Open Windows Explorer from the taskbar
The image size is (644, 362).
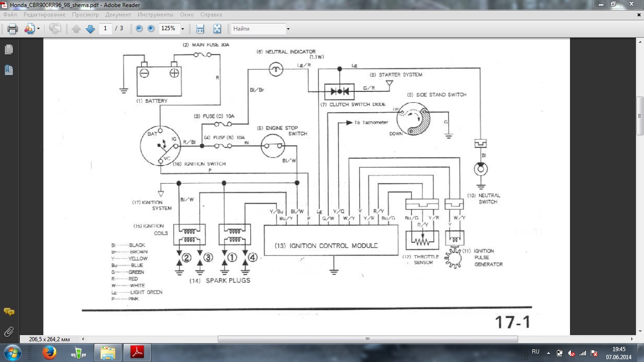pos(107,353)
